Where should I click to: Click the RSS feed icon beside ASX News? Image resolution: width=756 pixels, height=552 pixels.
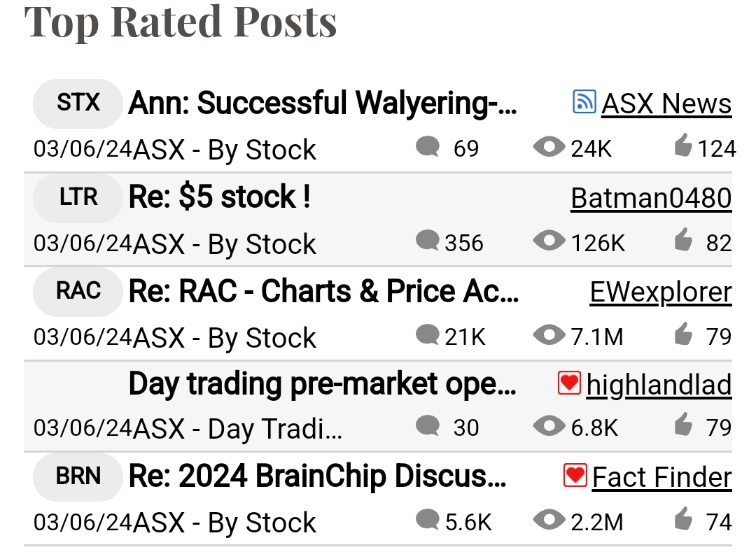(x=584, y=101)
